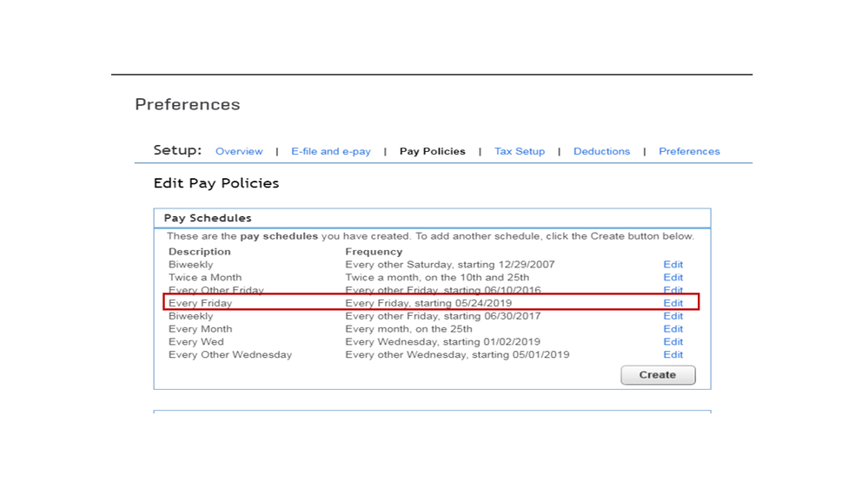Select the Pay Policies tab
The image size is (868, 488).
pos(432,151)
